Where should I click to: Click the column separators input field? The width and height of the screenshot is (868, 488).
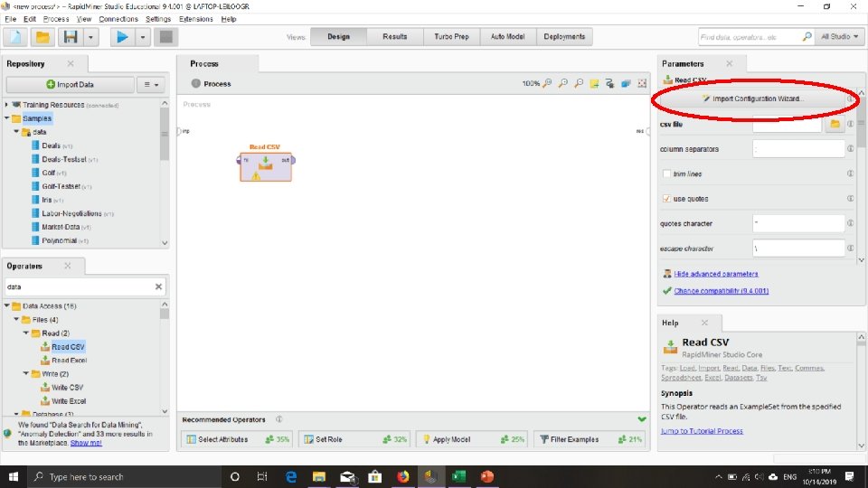tap(798, 148)
